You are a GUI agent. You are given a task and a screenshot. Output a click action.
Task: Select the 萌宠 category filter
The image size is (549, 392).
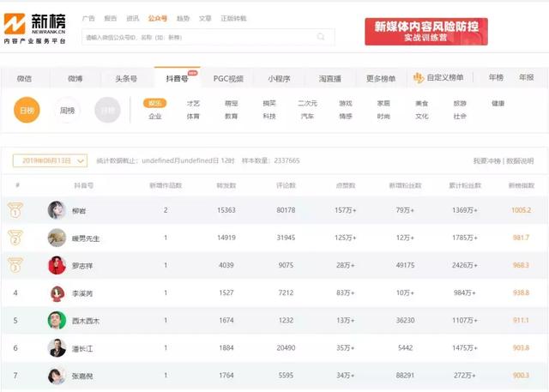point(231,103)
